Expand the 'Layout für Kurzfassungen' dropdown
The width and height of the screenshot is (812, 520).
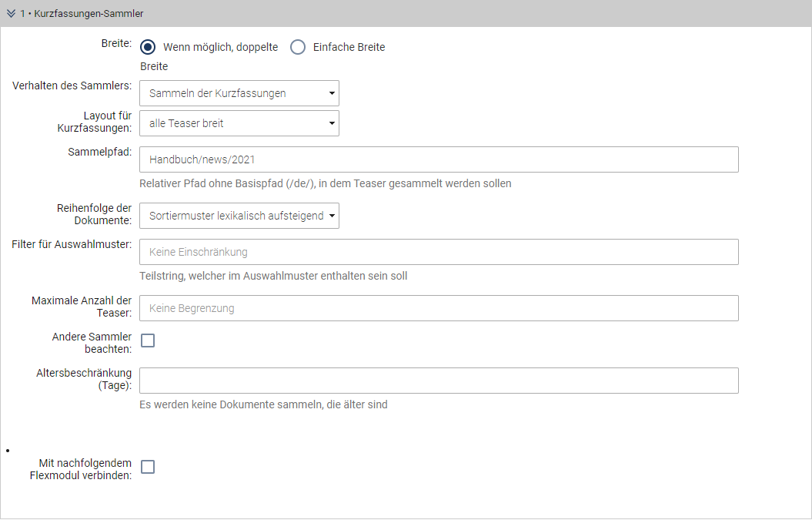(239, 123)
